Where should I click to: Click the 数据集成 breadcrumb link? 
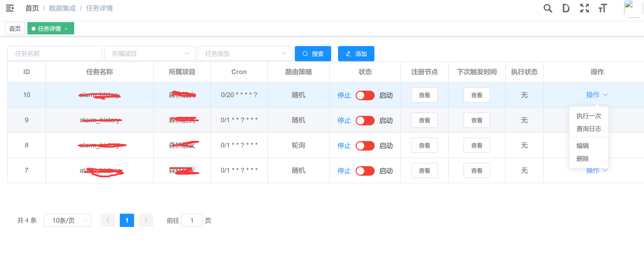coord(62,8)
